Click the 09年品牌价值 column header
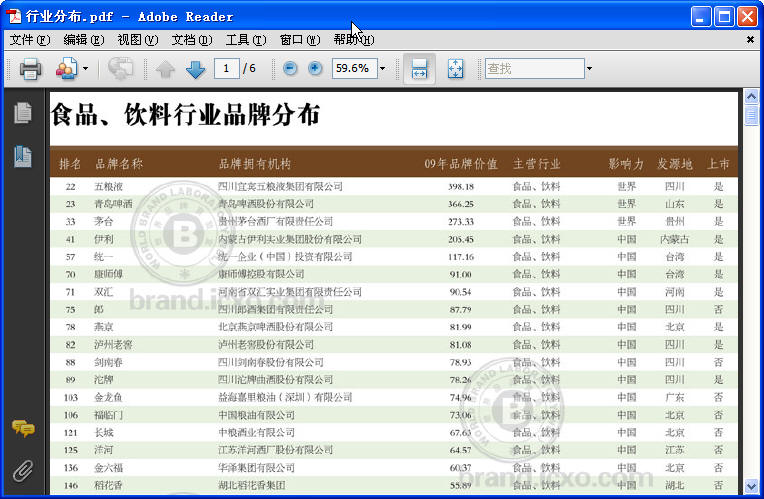 [x=461, y=164]
